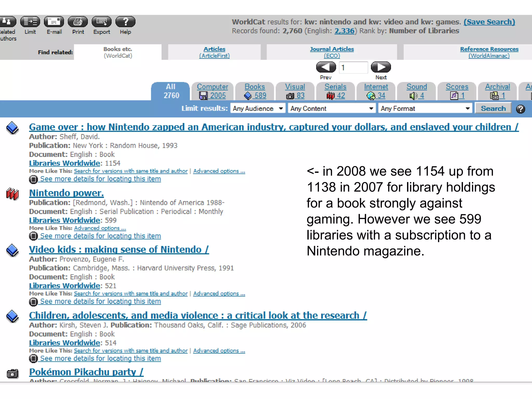The height and width of the screenshot is (399, 532).
Task: Click Advanced options under Game over record
Action: point(219,171)
